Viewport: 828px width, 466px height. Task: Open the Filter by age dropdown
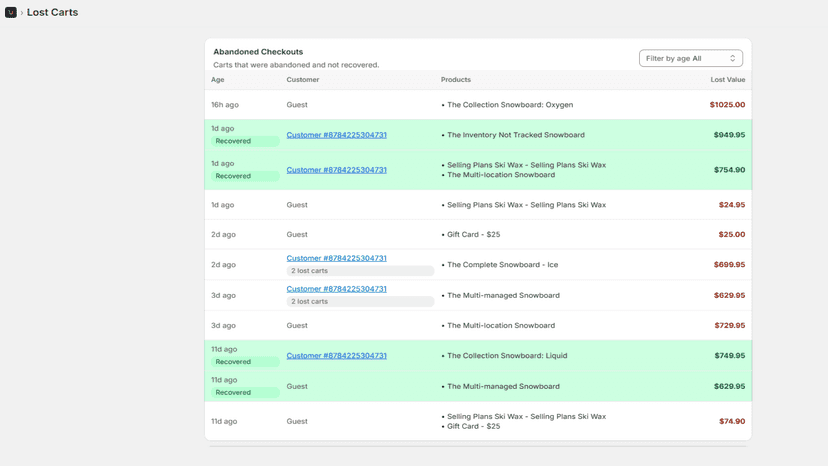[691, 58]
